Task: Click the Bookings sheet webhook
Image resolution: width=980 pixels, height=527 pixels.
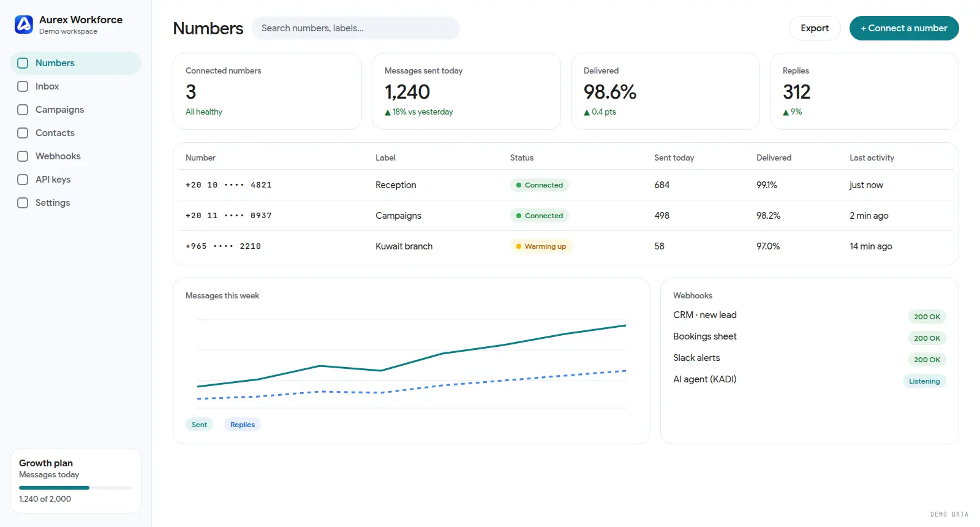Action: 705,336
